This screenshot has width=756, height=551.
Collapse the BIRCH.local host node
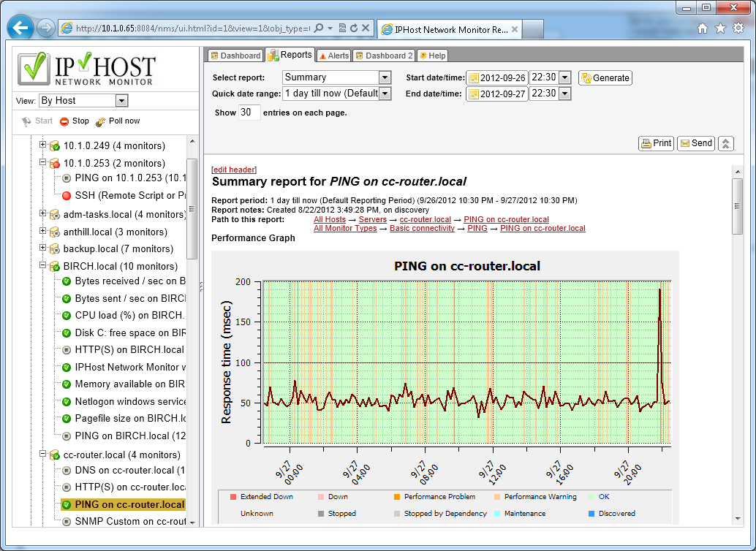coord(43,266)
